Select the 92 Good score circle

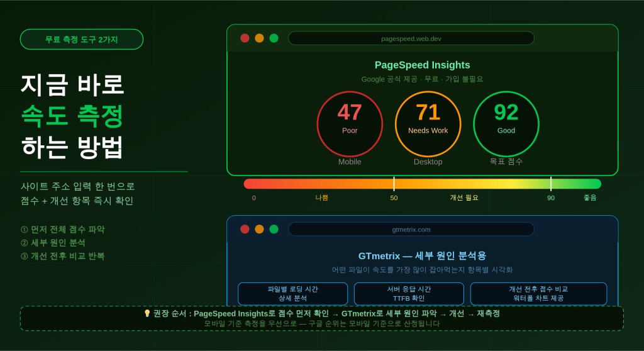coord(506,124)
